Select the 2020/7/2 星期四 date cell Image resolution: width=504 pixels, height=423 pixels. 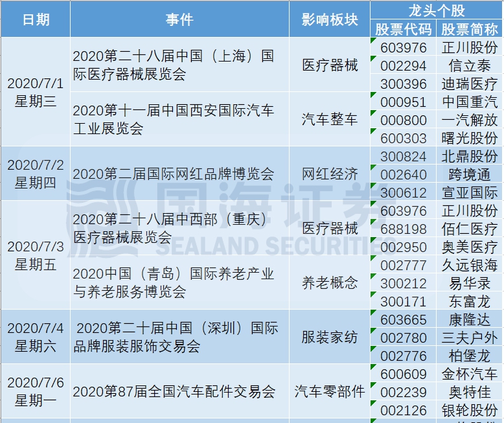[36, 174]
